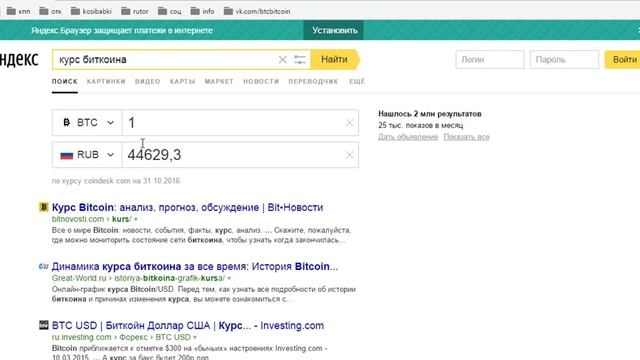Click the Войти login button
640x360 pixels.
(x=623, y=60)
